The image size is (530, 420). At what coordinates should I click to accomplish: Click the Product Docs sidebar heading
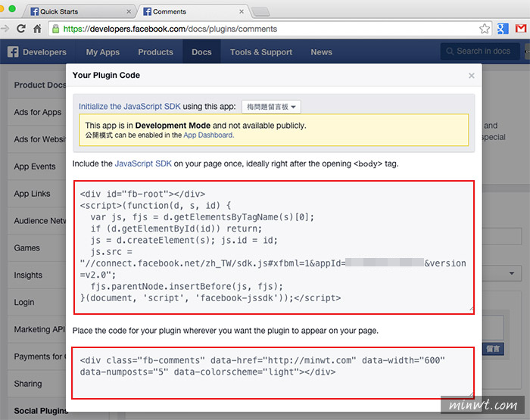(x=40, y=85)
